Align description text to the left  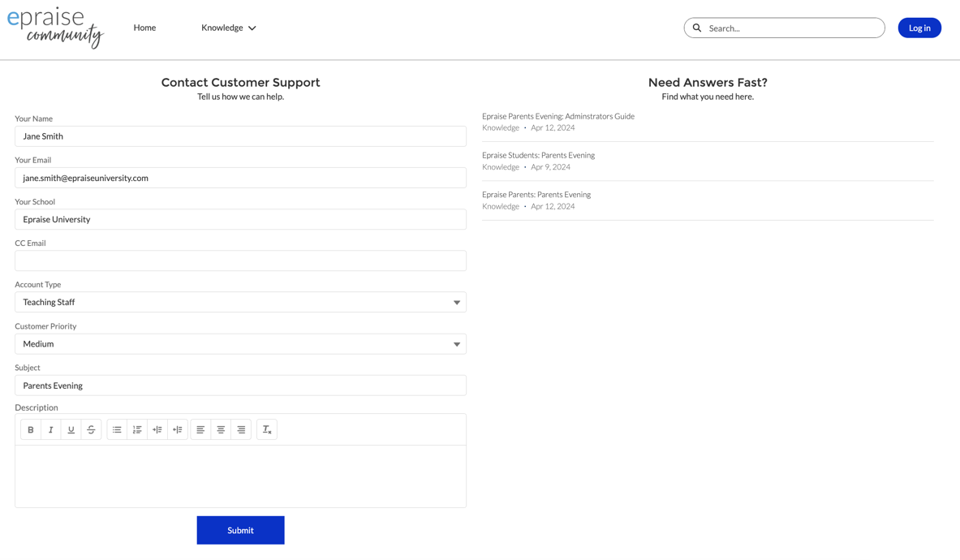coord(200,429)
